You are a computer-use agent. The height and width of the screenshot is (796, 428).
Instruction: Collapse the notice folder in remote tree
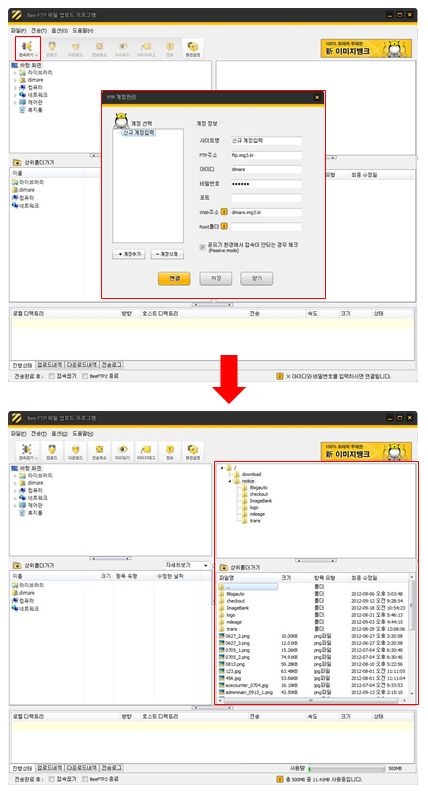point(230,481)
